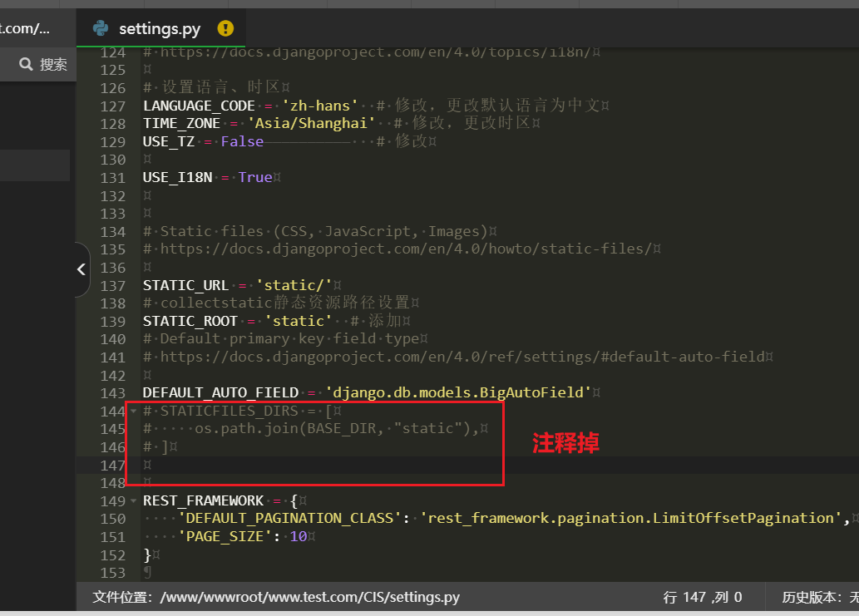Click the collectstatic静态资源路径设置 comment
Viewport: 859px width, 616px height.
(277, 303)
